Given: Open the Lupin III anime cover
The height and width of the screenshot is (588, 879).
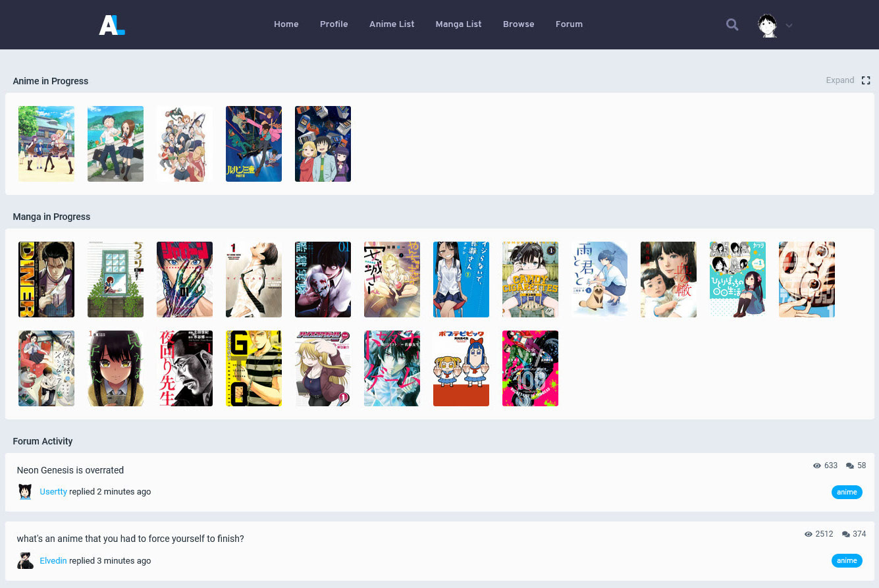Looking at the screenshot, I should (253, 144).
